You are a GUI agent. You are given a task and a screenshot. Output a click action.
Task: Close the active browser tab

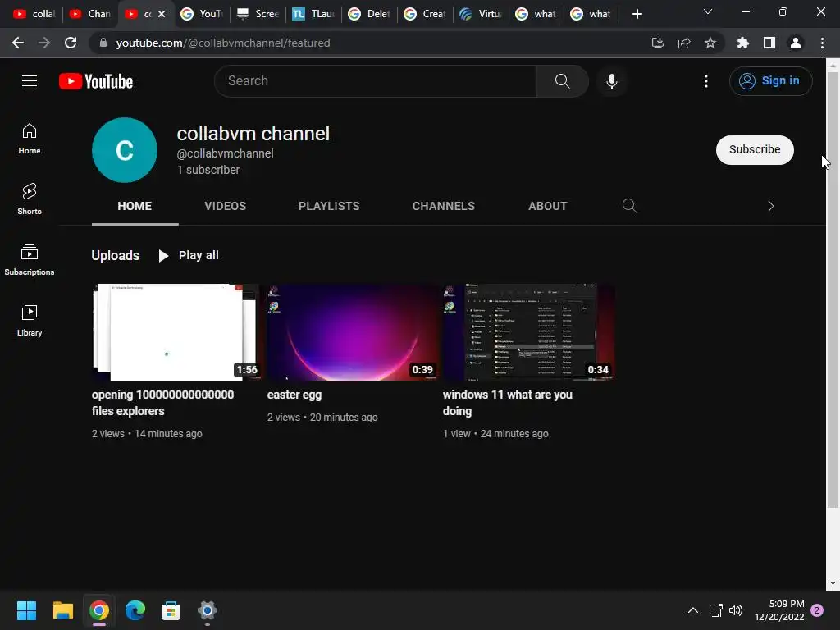(162, 14)
